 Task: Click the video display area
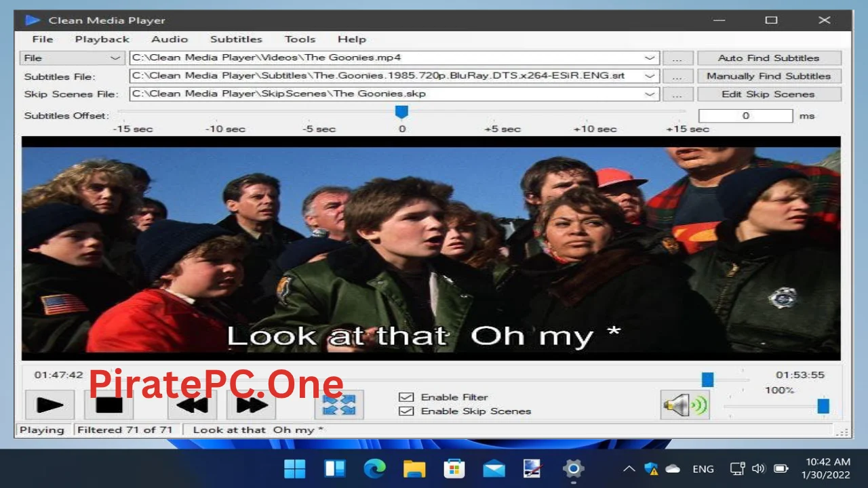coord(431,249)
